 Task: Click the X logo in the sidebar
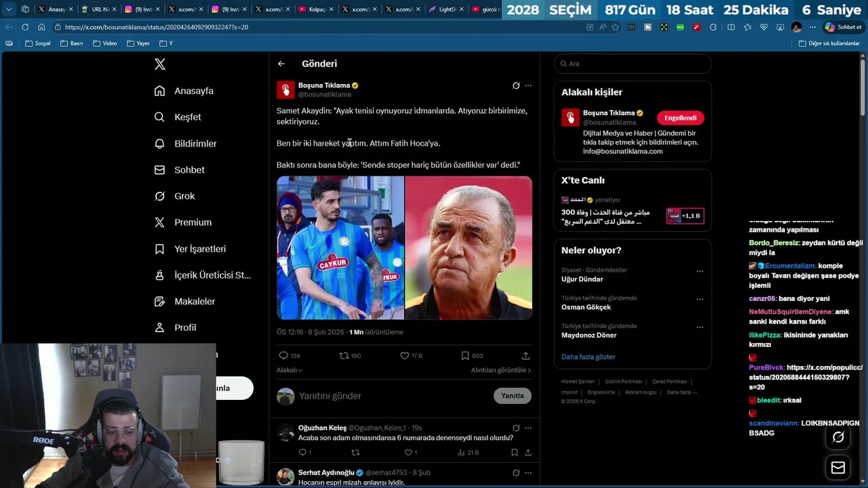click(x=159, y=64)
